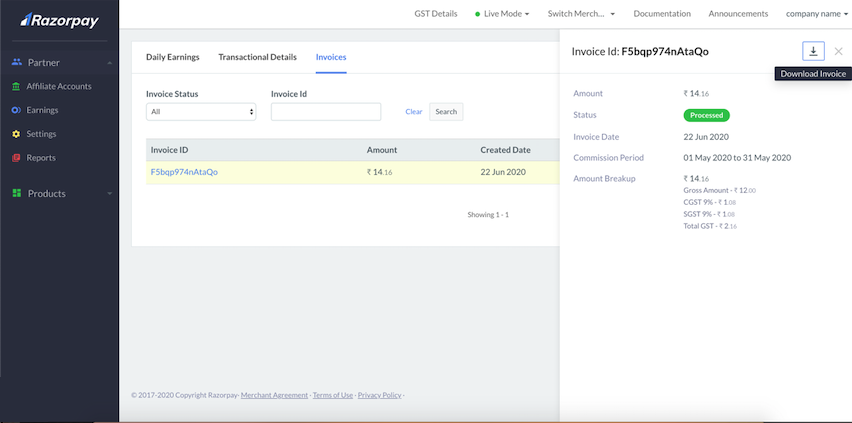Click the Download Invoice icon

(x=813, y=51)
